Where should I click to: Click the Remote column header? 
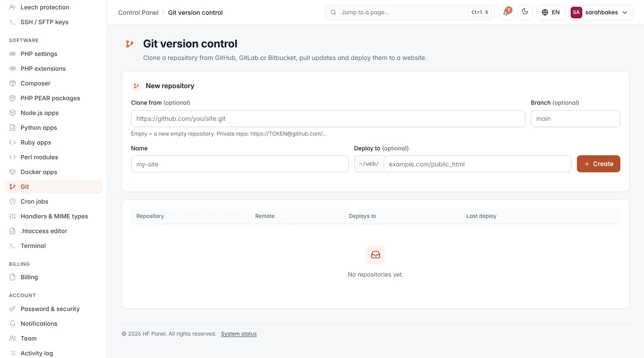(x=265, y=216)
